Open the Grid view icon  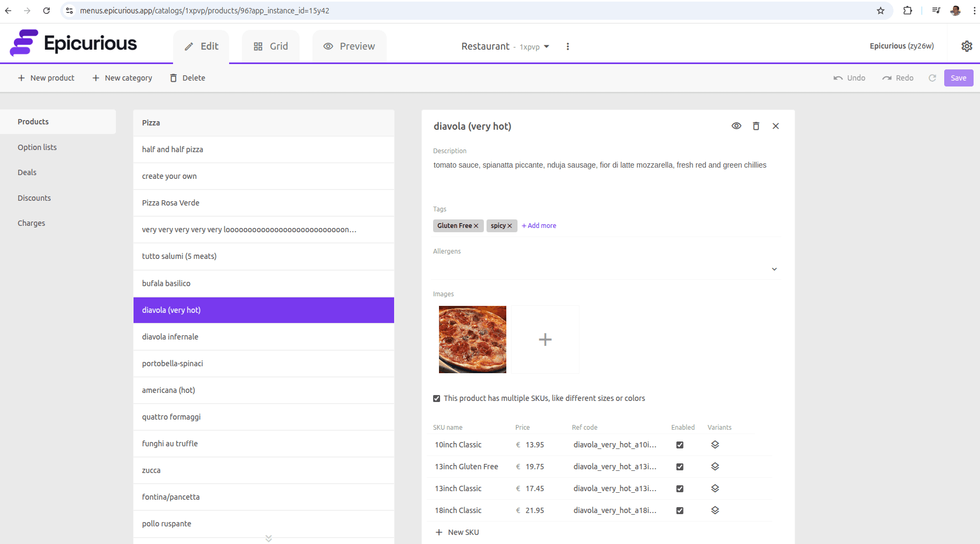tap(258, 46)
